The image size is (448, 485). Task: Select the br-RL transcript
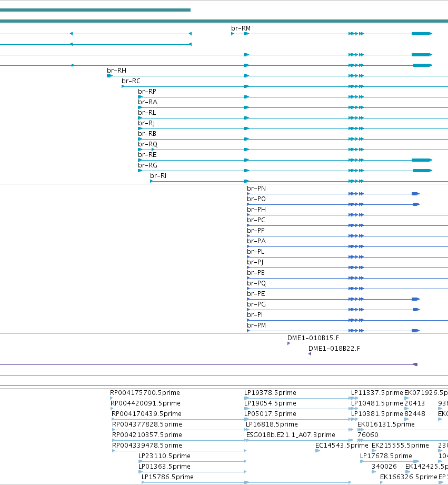coord(147,113)
